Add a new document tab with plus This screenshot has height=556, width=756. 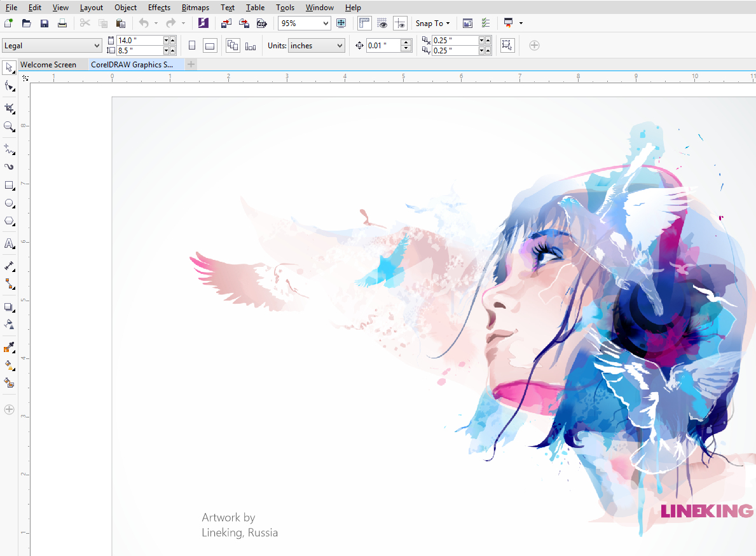pyautogui.click(x=191, y=64)
